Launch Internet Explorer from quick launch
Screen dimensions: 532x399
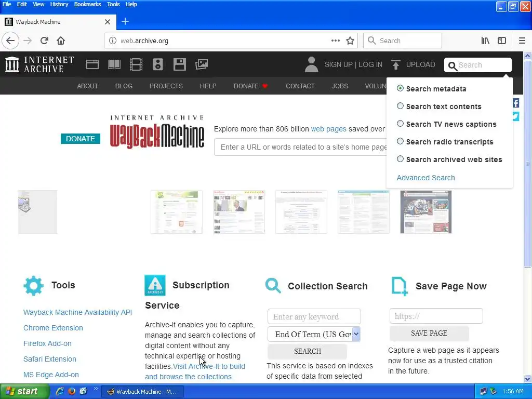(x=60, y=391)
